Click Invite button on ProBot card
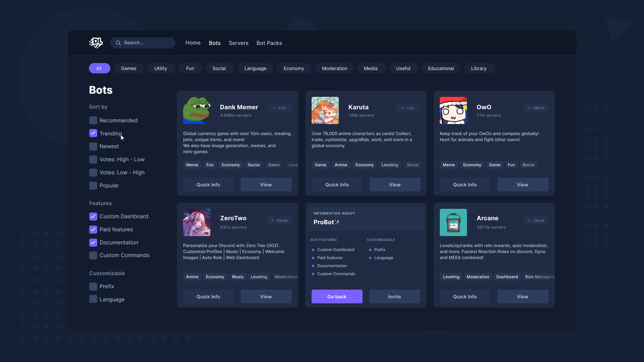 [x=394, y=297]
